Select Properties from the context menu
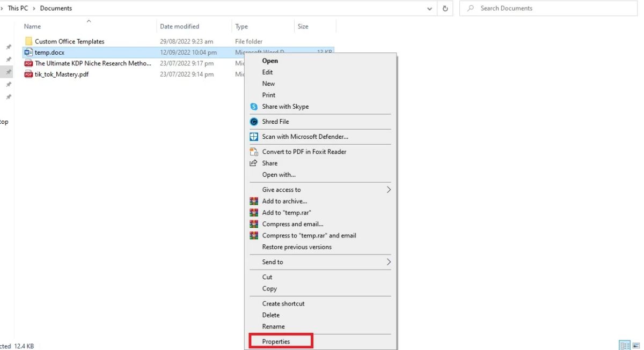644x350 pixels. coord(276,341)
